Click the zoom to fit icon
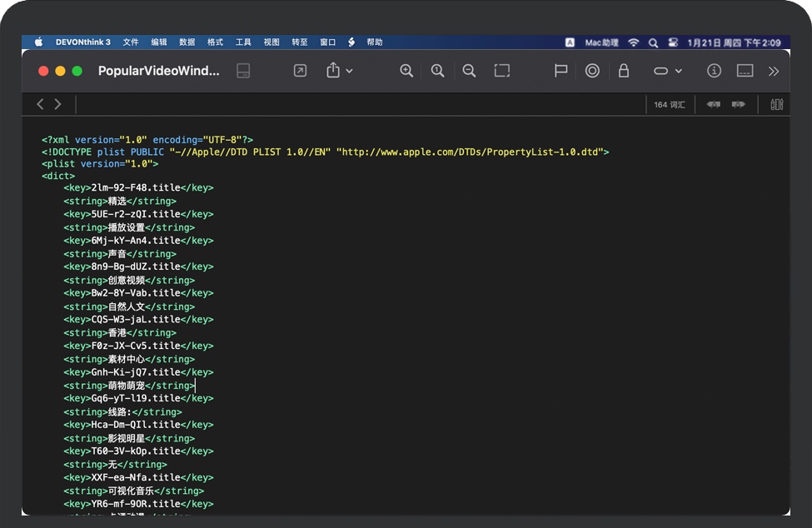The height and width of the screenshot is (528, 812). point(501,71)
